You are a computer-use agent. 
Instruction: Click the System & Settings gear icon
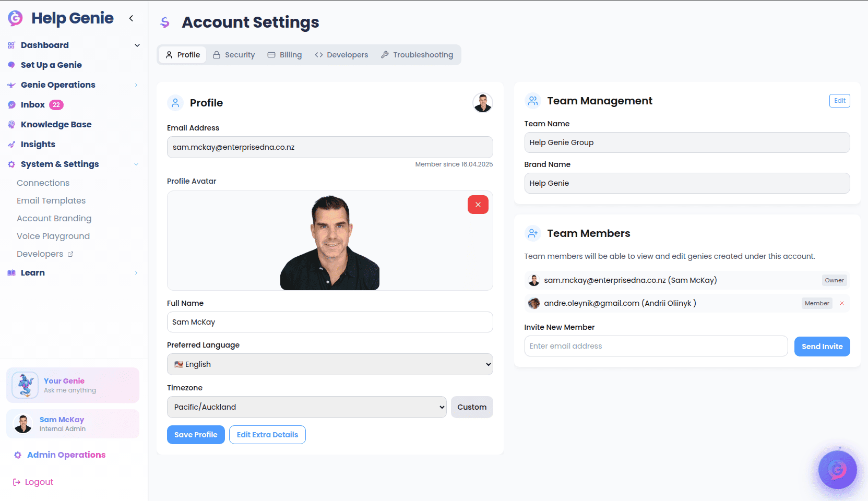11,164
